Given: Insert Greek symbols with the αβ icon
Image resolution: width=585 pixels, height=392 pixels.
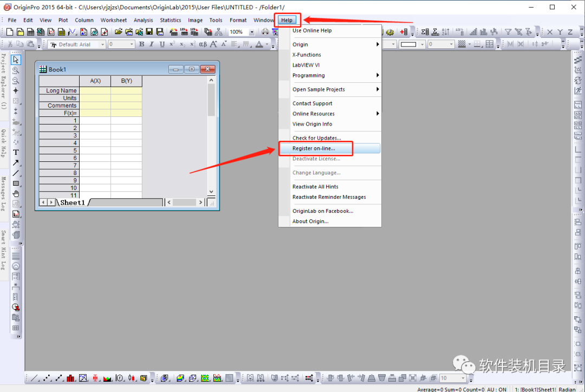Looking at the screenshot, I should tap(203, 44).
